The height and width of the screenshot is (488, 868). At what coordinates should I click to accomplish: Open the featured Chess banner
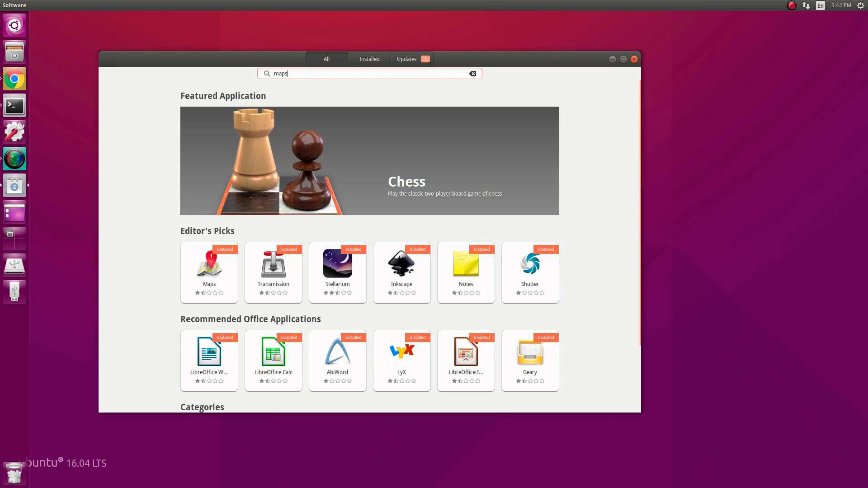pyautogui.click(x=370, y=161)
